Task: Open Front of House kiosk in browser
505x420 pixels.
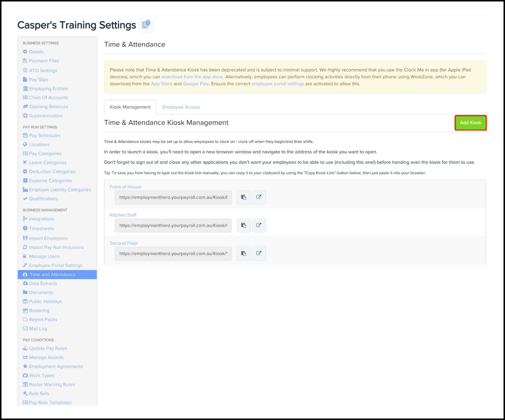Action: [x=259, y=197]
